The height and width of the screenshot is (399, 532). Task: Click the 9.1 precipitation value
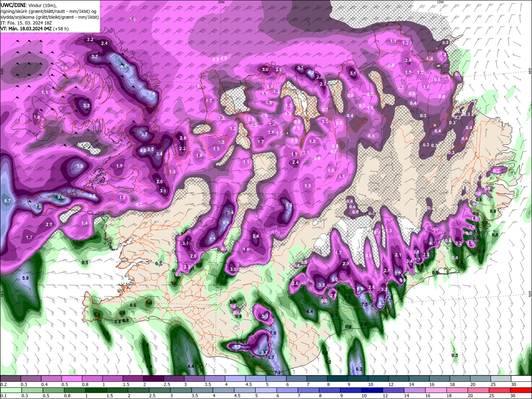click(x=264, y=352)
